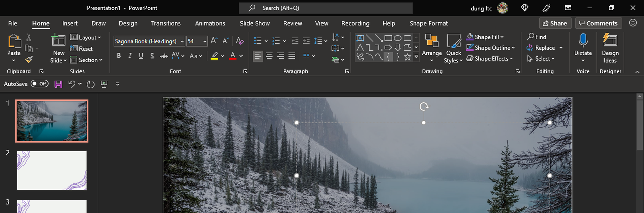Click the Copy icon in Clipboard
The image size is (644, 213).
[x=29, y=48]
